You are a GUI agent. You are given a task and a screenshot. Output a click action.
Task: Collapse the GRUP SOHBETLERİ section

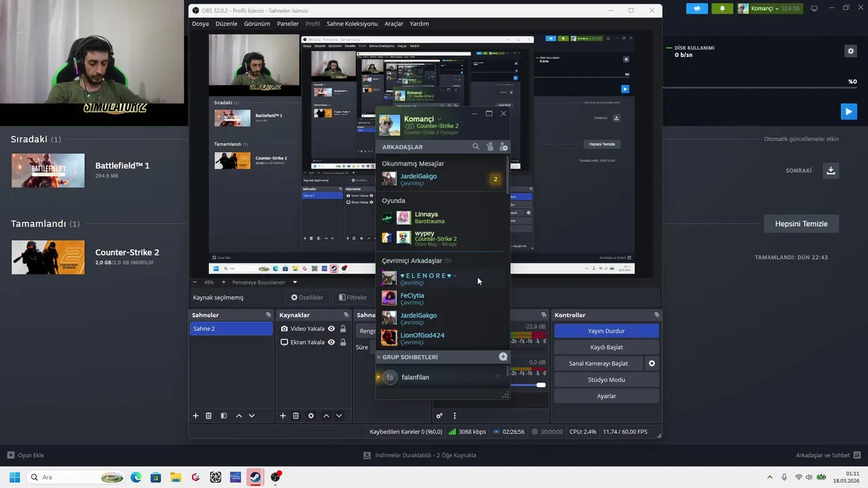pos(379,357)
